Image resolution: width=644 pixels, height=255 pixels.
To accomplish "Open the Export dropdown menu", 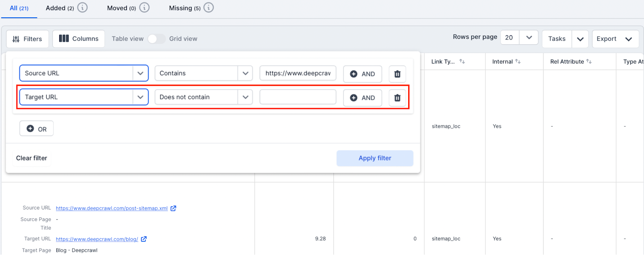I will pyautogui.click(x=628, y=39).
